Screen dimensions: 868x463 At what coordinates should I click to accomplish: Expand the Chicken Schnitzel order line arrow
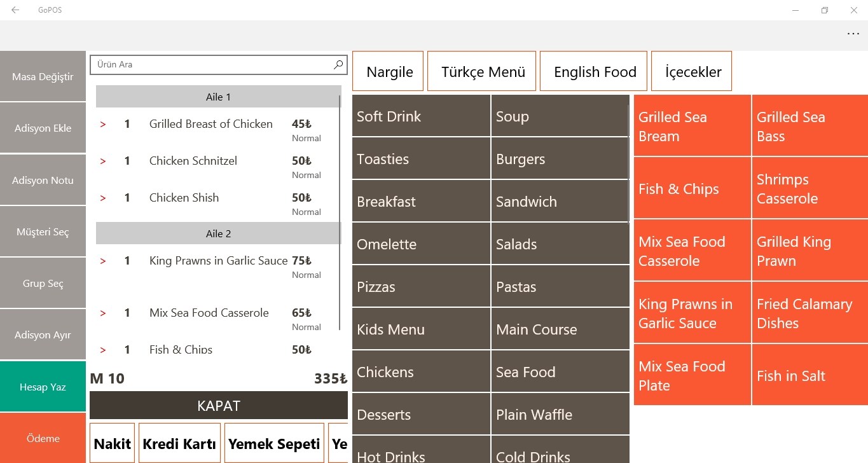coord(103,162)
